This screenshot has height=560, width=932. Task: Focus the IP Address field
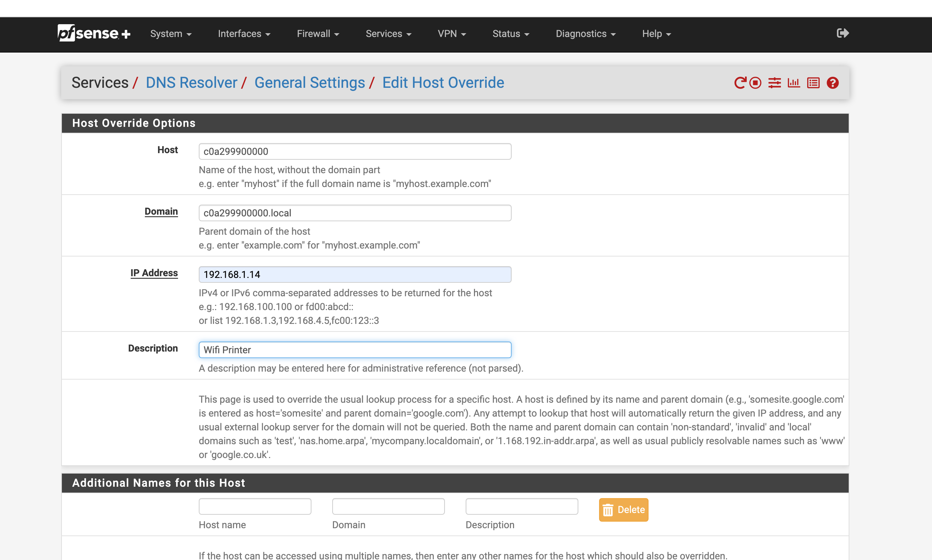pyautogui.click(x=355, y=274)
